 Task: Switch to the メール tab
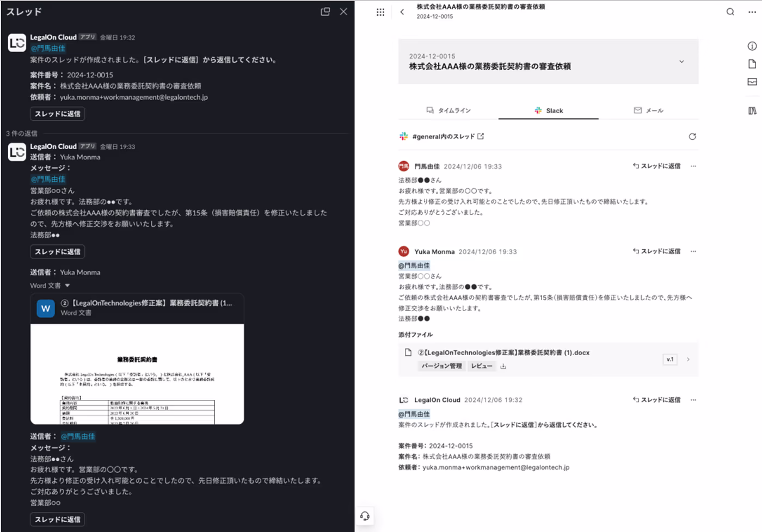tap(648, 110)
